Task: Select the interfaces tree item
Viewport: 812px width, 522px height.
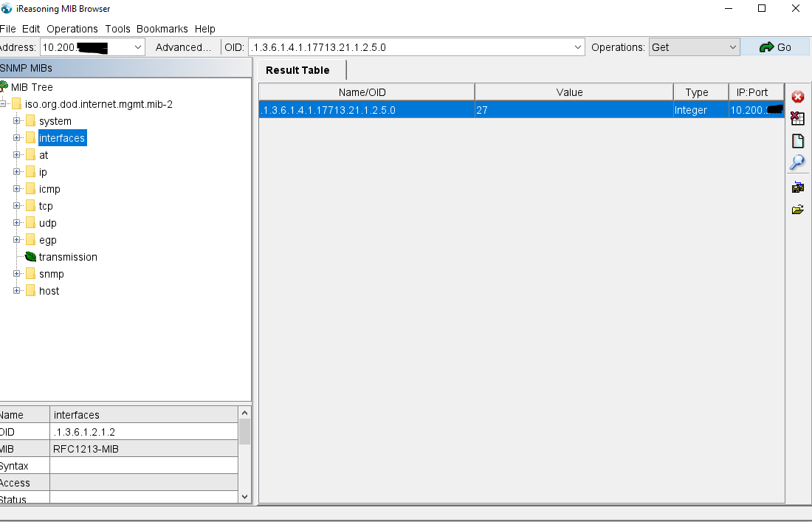Action: point(62,138)
